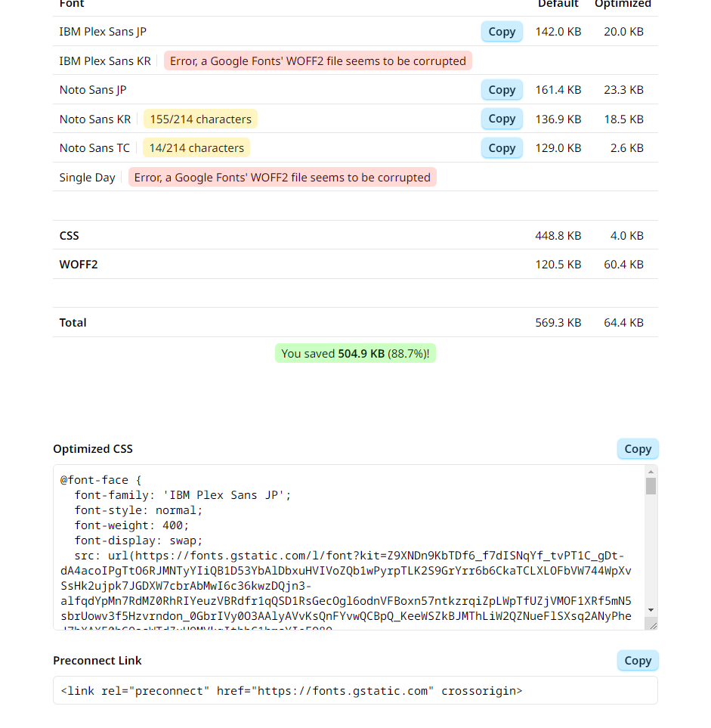The width and height of the screenshot is (711, 728).
Task: Click the 'You saved 504.9 KB' banner
Action: (x=355, y=353)
